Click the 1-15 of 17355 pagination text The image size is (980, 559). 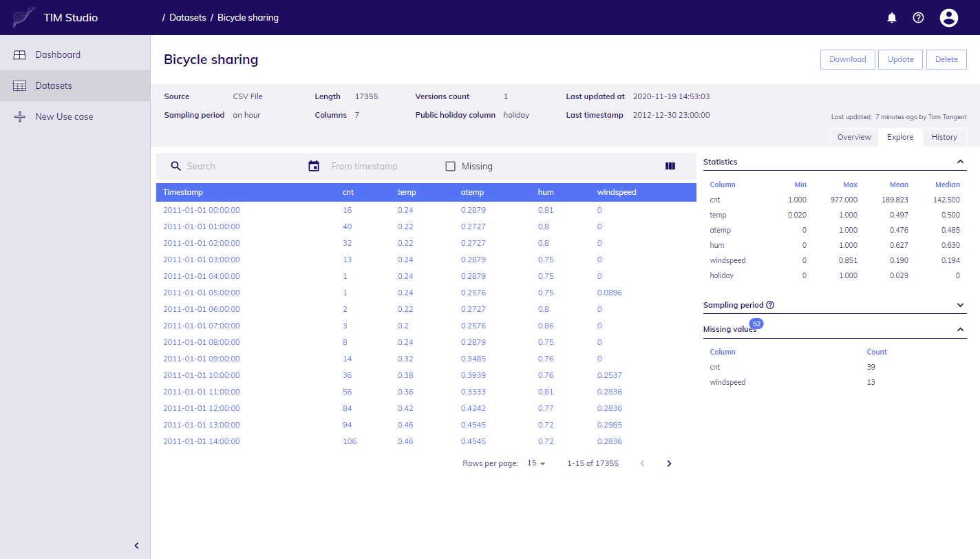[593, 463]
